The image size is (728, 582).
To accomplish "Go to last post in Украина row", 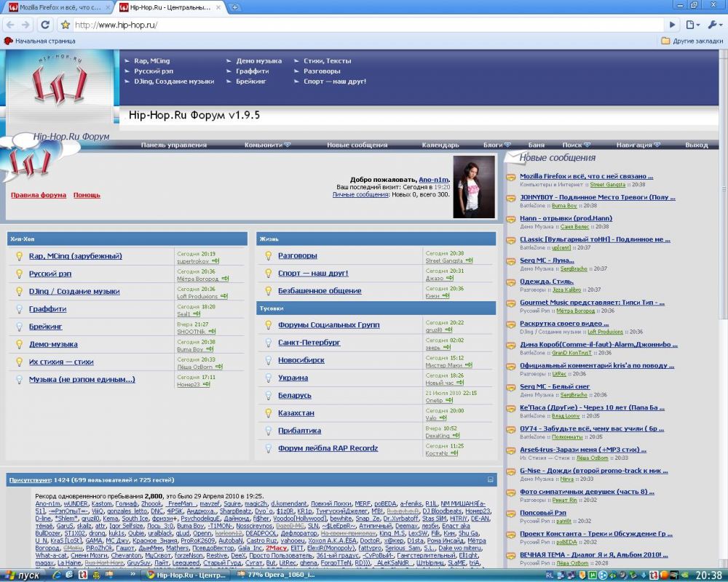I will (x=459, y=383).
